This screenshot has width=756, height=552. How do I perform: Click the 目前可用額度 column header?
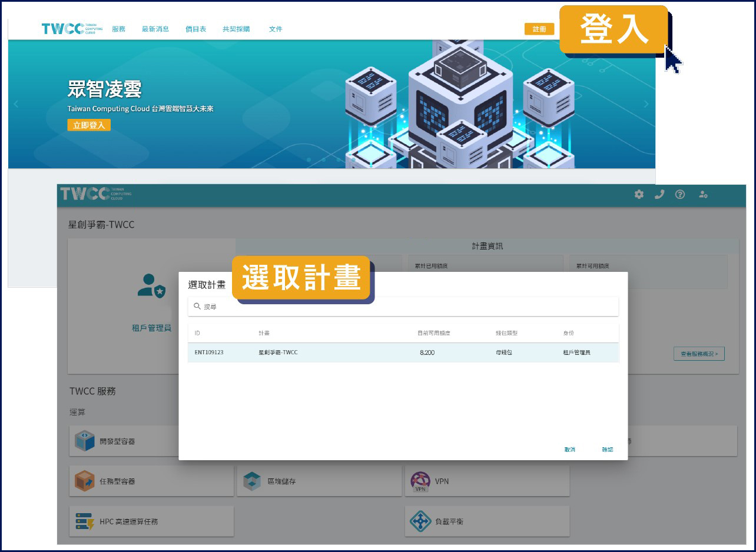(x=434, y=333)
